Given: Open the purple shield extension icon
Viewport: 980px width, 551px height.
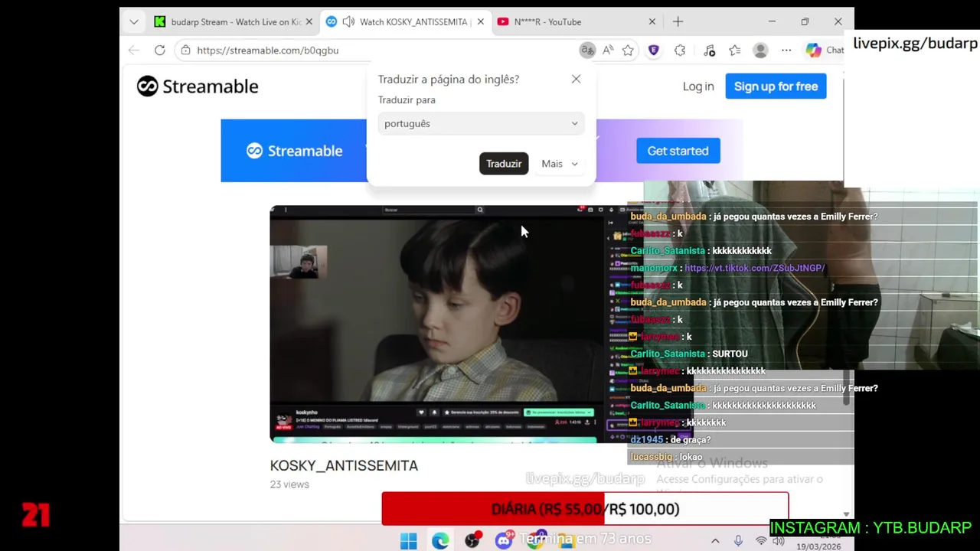Looking at the screenshot, I should click(x=653, y=51).
